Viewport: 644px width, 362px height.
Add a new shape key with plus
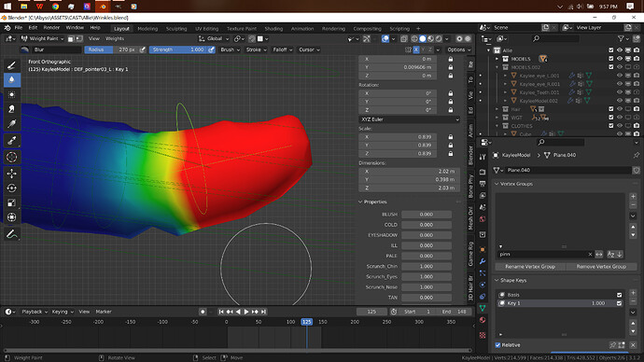pos(633,293)
